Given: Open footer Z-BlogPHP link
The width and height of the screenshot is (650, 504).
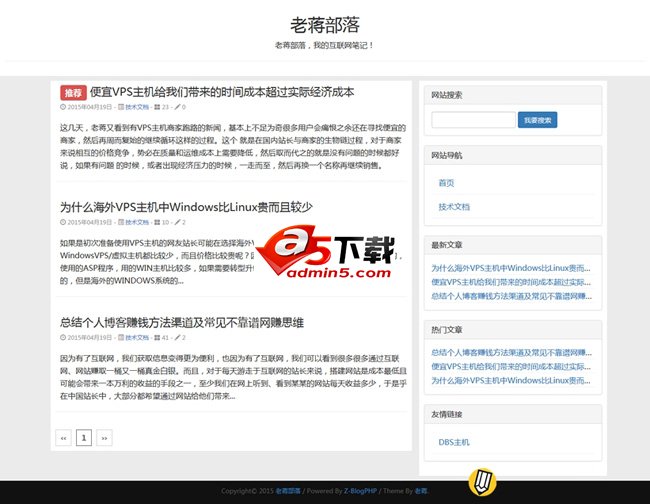Looking at the screenshot, I should click(x=360, y=491).
